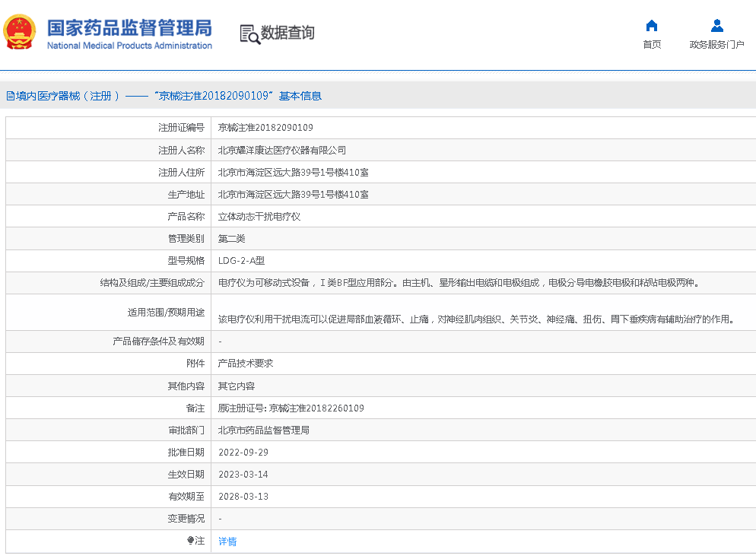Viewport: 756px width, 556px height.
Task: Click product name 立体动态干扰电疗仪
Action: click(x=259, y=217)
